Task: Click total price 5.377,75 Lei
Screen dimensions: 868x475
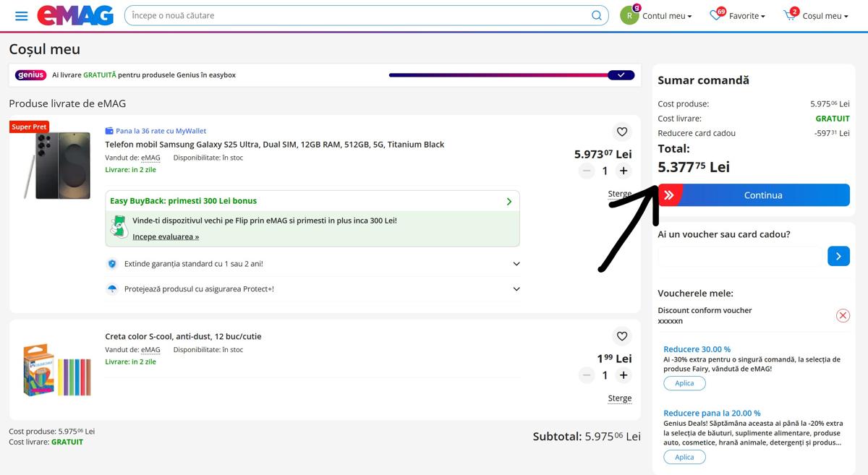Action: click(694, 167)
